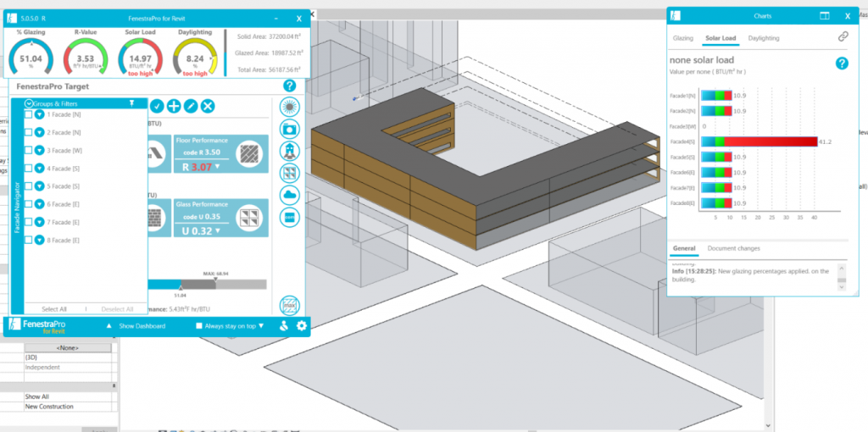Click the sun solar analysis icon
Viewport: 868px width, 432px height.
[290, 106]
